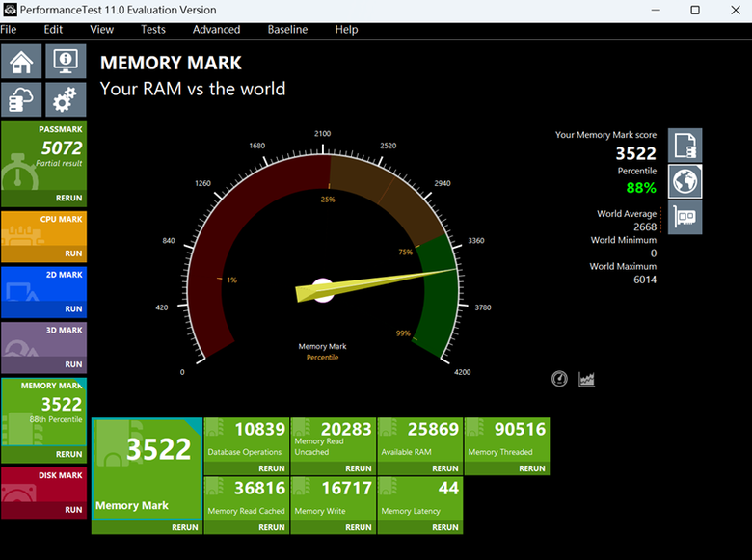Select the CPU Mark tile

(43, 228)
